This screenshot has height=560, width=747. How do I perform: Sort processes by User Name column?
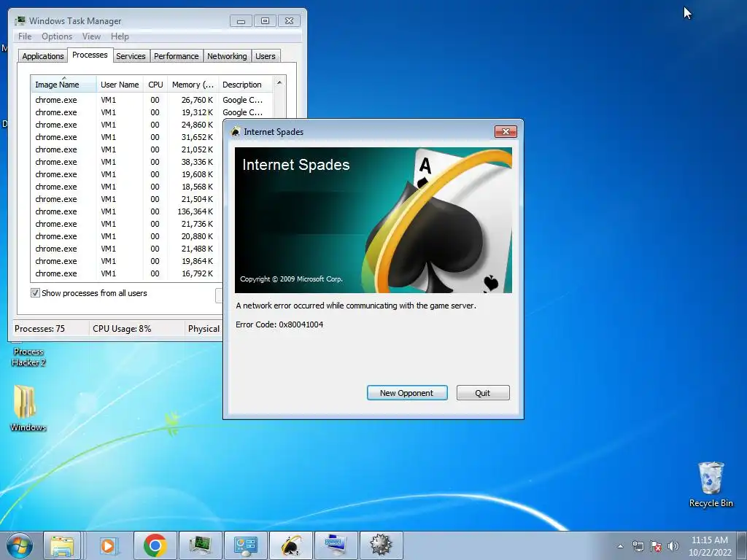tap(120, 85)
